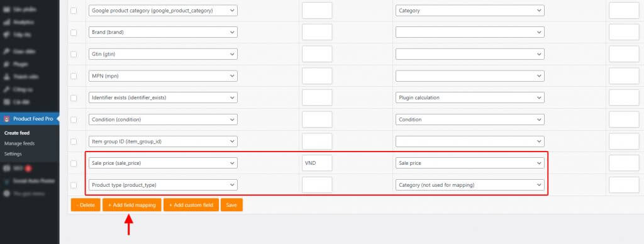644x244 pixels.
Task: Open empty value dropdown in Item group ID row
Action: (x=470, y=141)
